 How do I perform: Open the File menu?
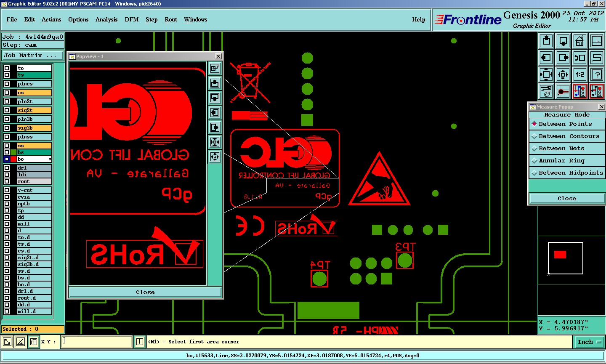point(12,19)
